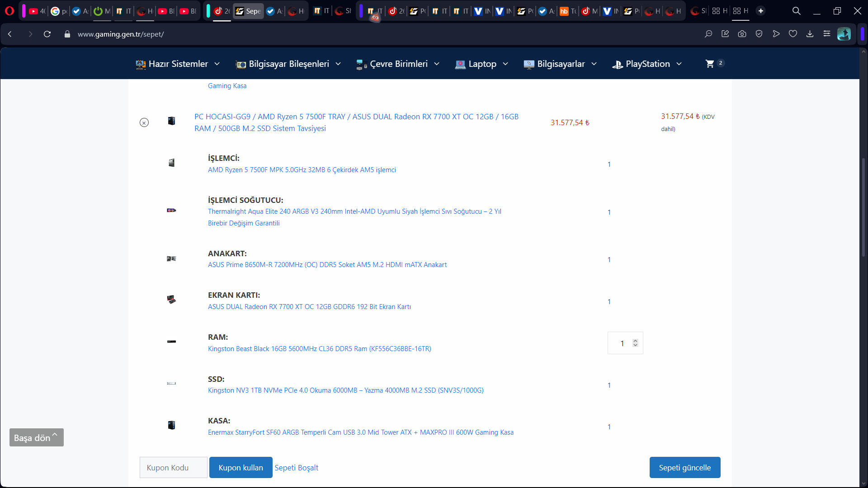Click the İŞLEMCİ processor thumbnail
This screenshot has width=868, height=488.
point(171,163)
